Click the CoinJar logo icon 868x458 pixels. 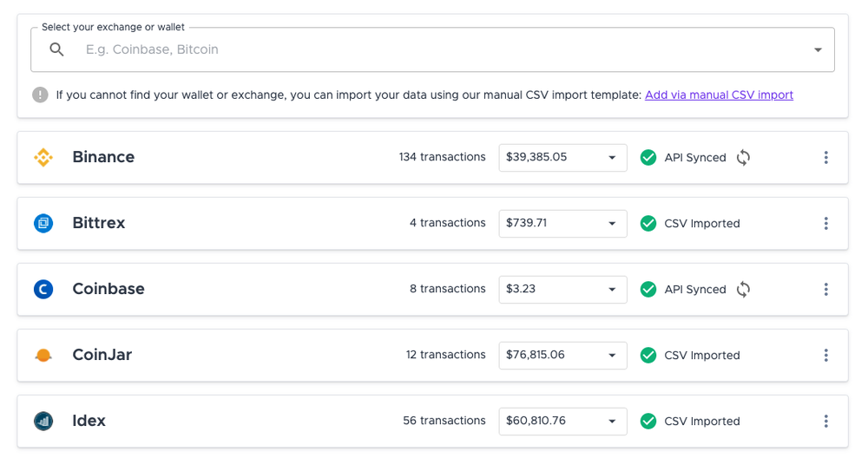tap(43, 355)
